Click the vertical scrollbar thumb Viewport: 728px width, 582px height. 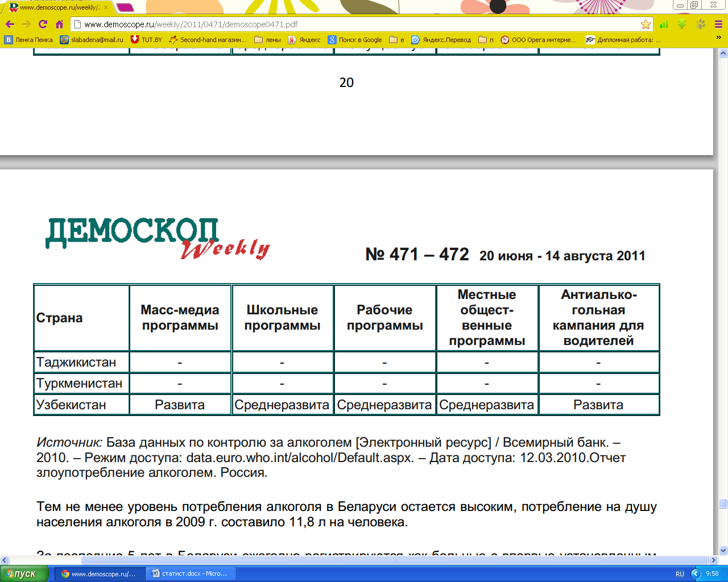click(723, 504)
